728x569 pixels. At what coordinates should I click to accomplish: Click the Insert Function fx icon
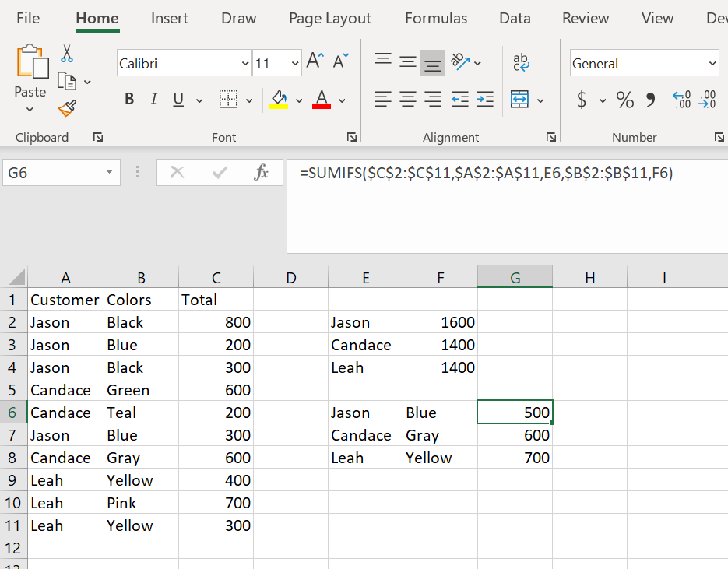tap(262, 173)
